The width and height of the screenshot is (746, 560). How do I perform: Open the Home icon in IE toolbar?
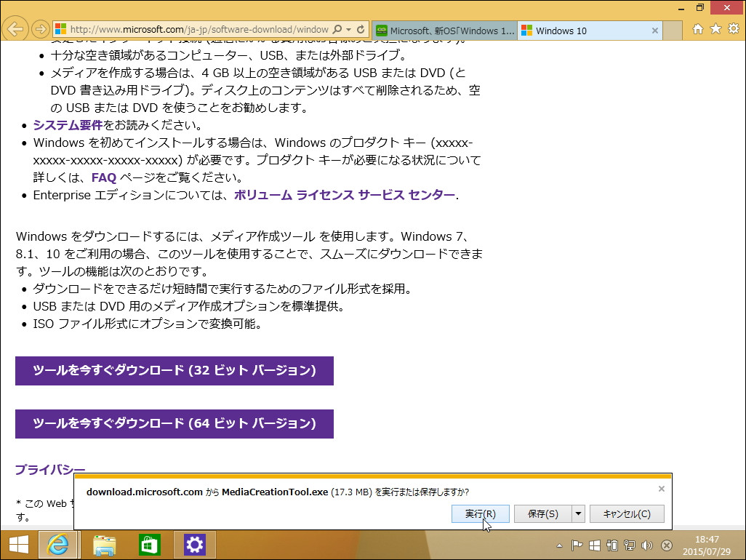tap(697, 29)
